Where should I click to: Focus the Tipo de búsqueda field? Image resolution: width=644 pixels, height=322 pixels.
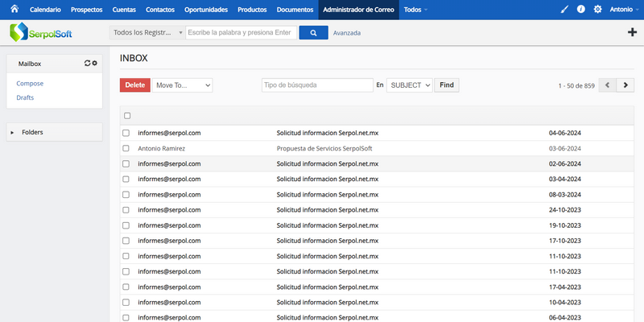click(317, 85)
